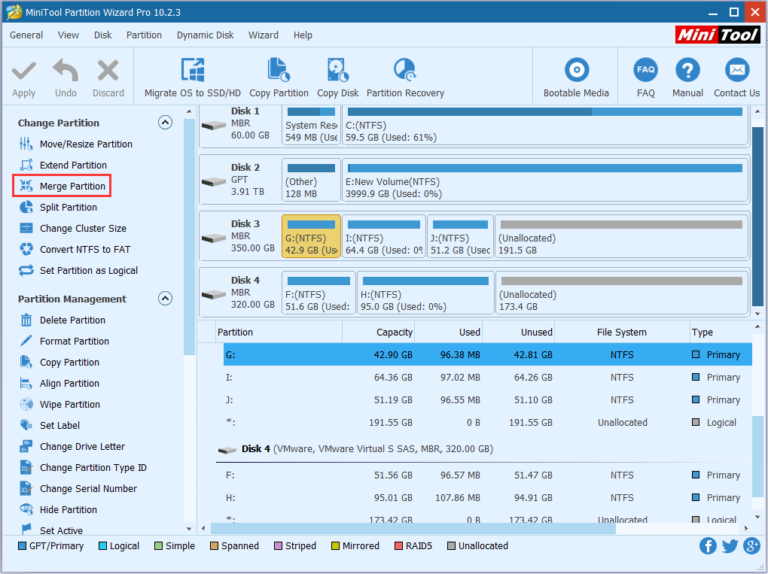768x574 pixels.
Task: Open the Dynamic Disk menu
Action: click(x=205, y=35)
